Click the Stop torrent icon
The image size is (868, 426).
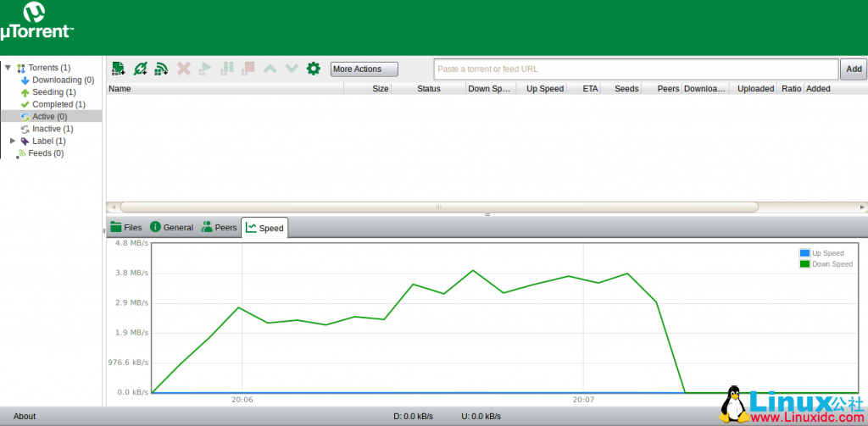[x=248, y=69]
